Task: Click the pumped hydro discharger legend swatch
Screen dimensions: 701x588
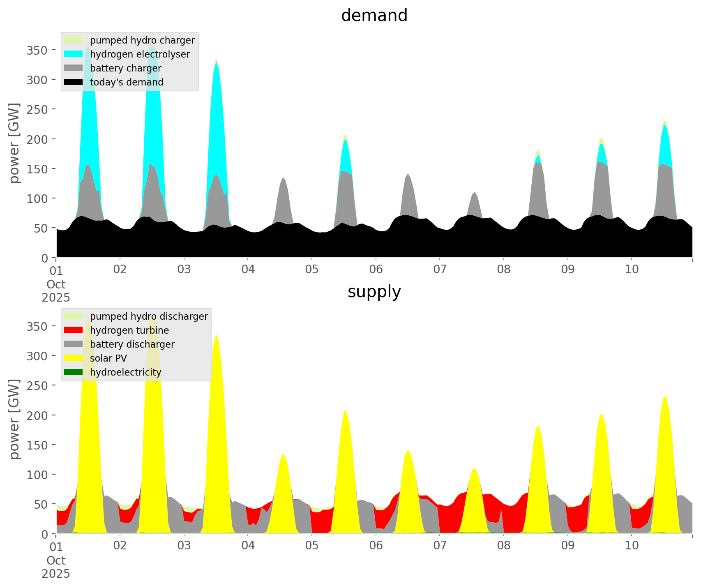Action: (x=74, y=316)
